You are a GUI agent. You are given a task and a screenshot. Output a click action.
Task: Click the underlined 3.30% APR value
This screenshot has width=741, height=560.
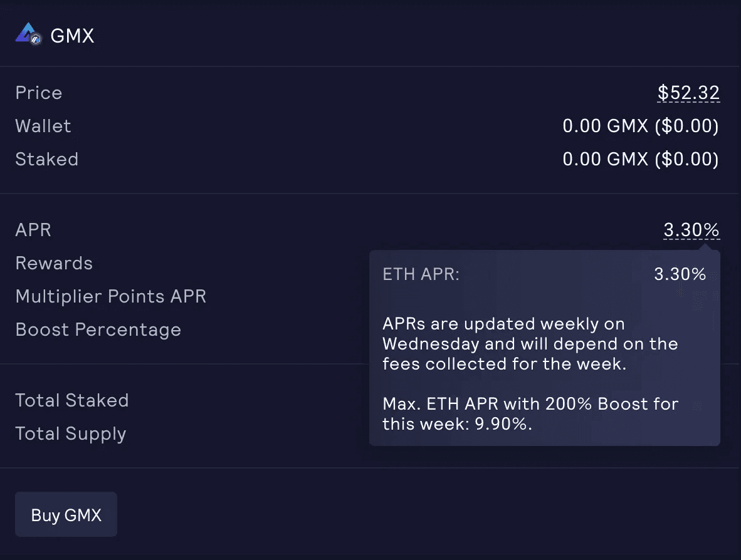[691, 231]
